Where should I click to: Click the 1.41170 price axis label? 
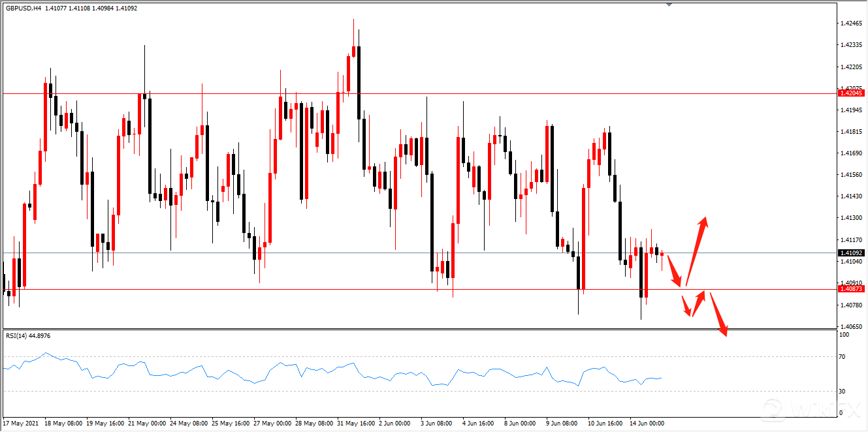tap(852, 239)
